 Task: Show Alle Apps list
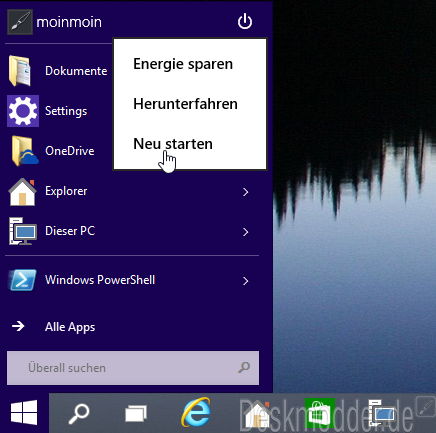click(x=70, y=327)
